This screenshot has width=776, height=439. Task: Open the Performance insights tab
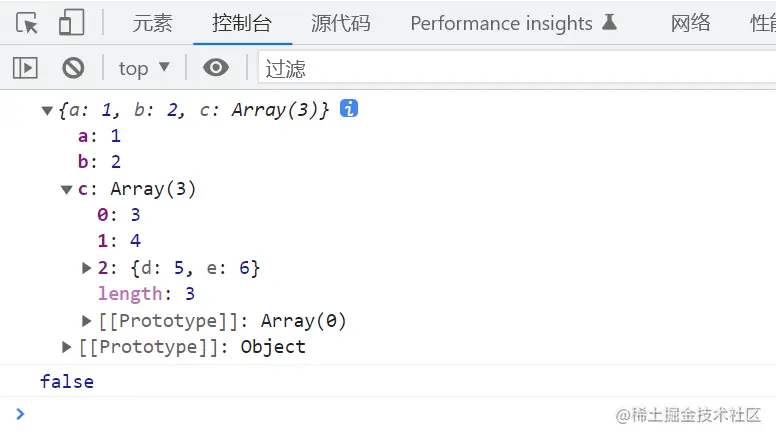click(x=500, y=23)
